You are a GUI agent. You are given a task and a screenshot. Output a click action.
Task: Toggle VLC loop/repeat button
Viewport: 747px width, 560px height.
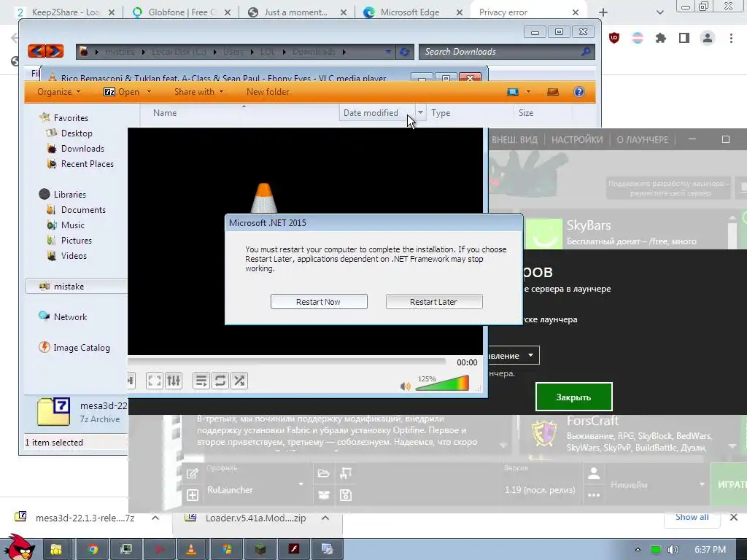220,381
